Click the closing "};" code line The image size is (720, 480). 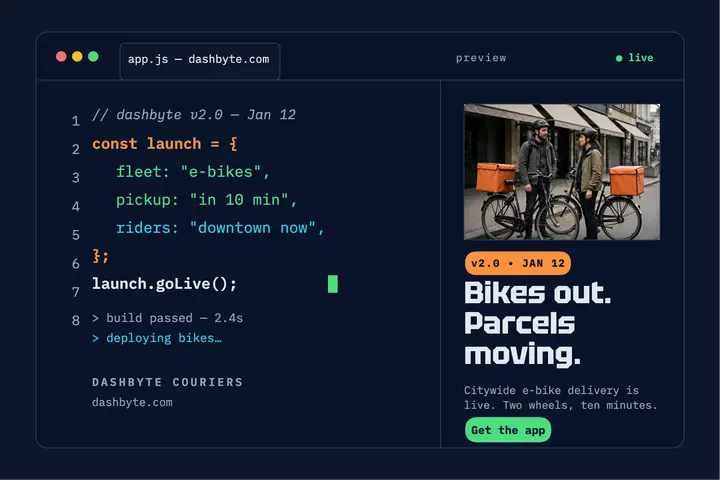101,256
